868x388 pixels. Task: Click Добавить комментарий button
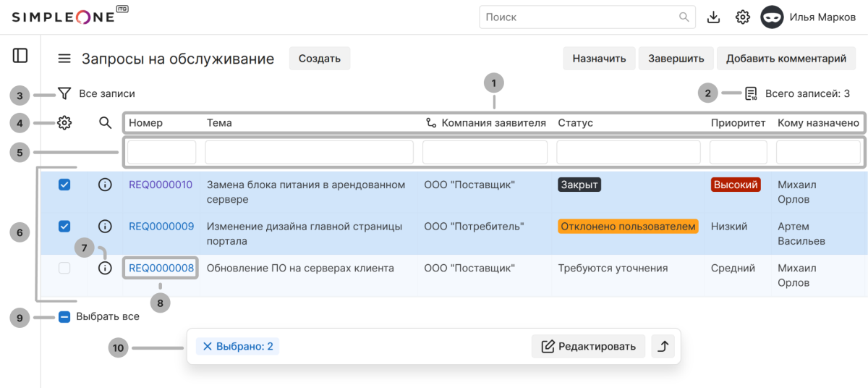786,59
